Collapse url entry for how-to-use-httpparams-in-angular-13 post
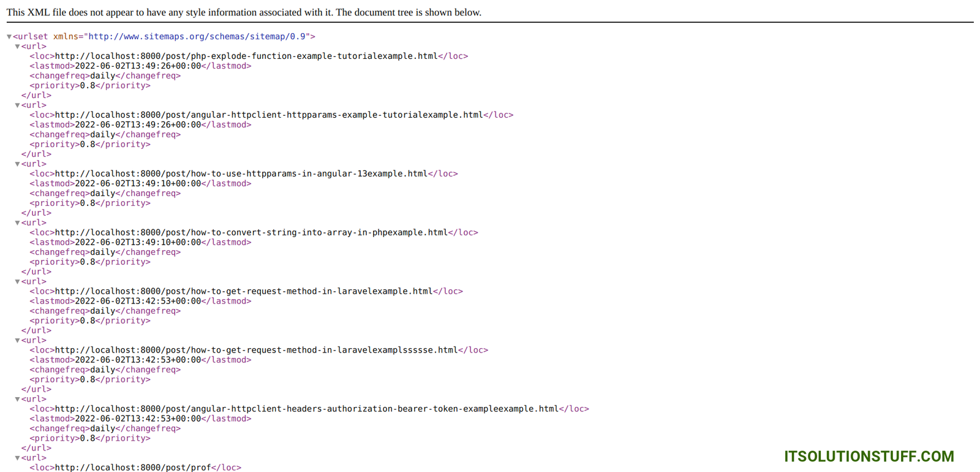 pyautogui.click(x=18, y=164)
